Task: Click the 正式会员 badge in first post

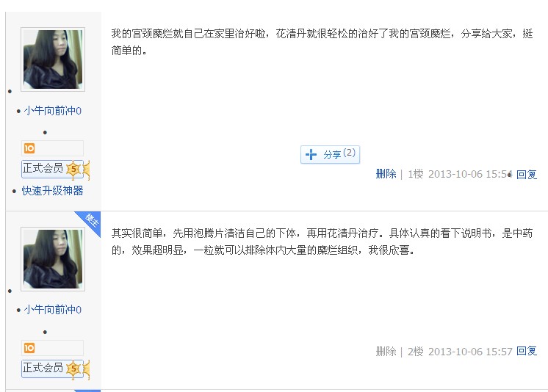Action: tap(43, 168)
